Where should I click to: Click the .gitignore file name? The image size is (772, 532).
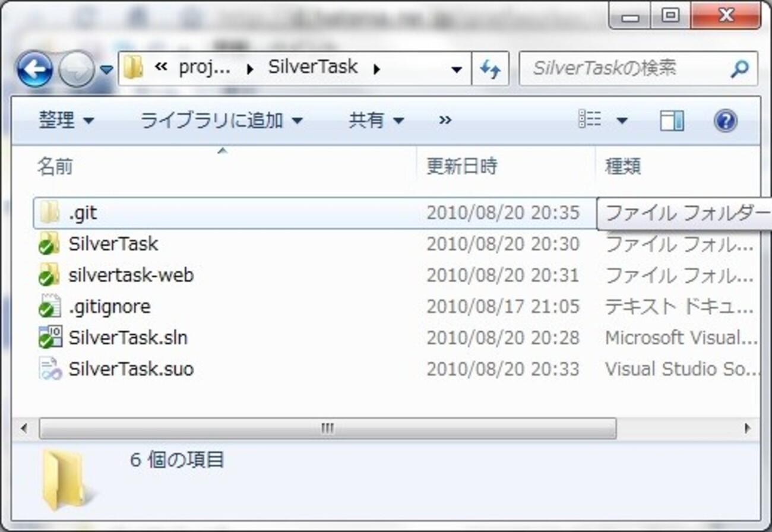[x=109, y=306]
